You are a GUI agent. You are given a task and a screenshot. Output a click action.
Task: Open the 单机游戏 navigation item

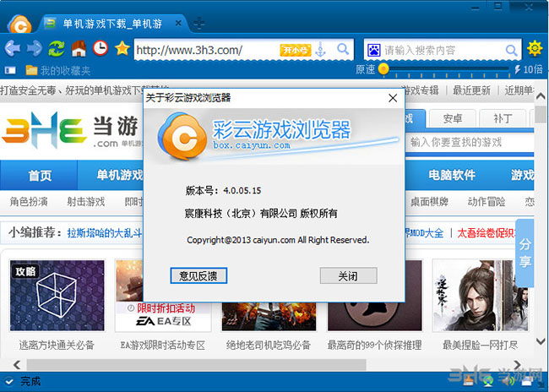click(120, 175)
